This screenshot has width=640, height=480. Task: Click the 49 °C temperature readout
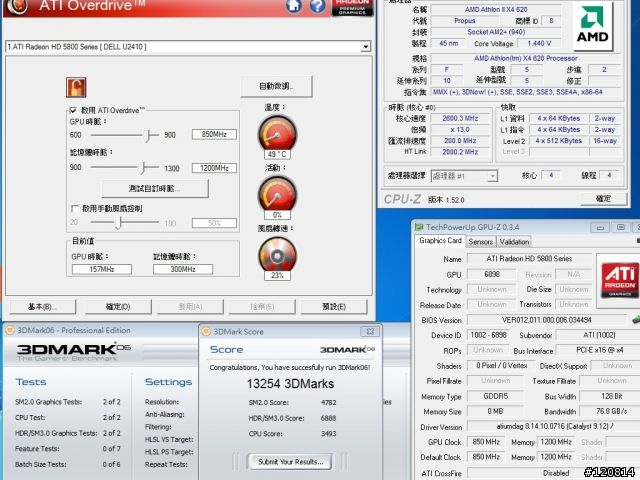(277, 154)
